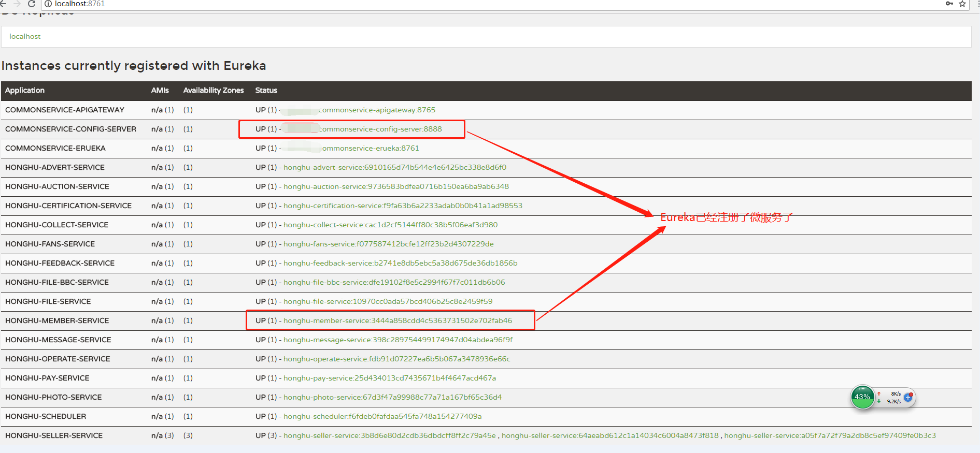
Task: Open the honghu-file-bbc-service instance link
Action: point(394,282)
